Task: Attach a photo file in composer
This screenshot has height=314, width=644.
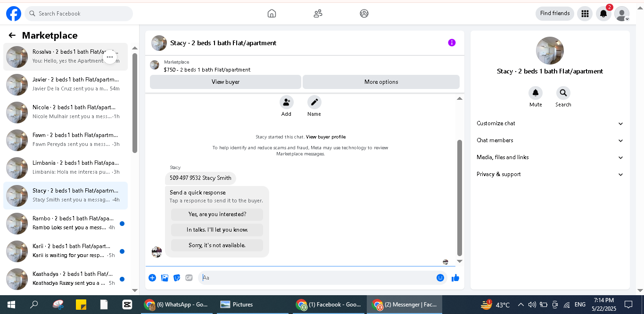Action: [165, 278]
